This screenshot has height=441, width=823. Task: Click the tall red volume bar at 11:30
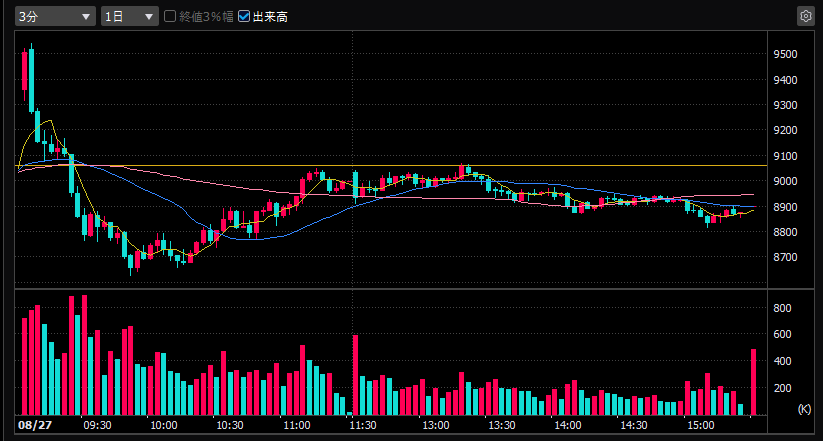tap(355, 375)
